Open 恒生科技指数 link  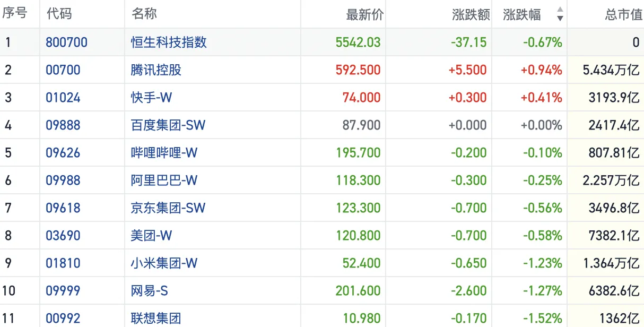[x=169, y=42]
